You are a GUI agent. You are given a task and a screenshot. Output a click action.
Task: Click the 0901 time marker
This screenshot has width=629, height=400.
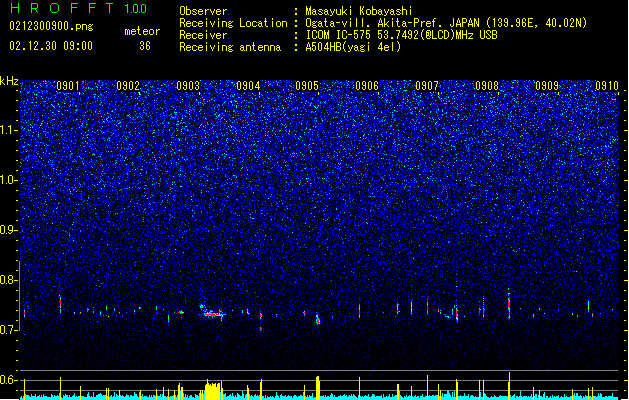(x=67, y=86)
